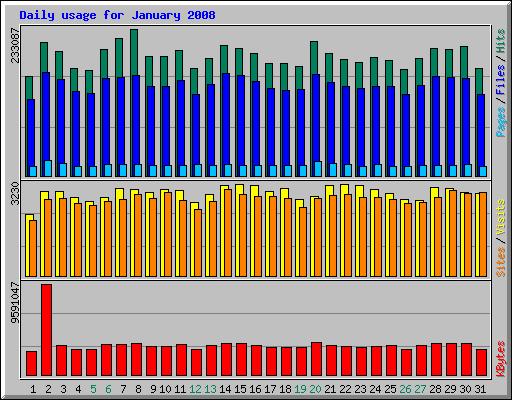This screenshot has width=512, height=400.
Task: Select the green weekend day label 20
Action: point(315,389)
